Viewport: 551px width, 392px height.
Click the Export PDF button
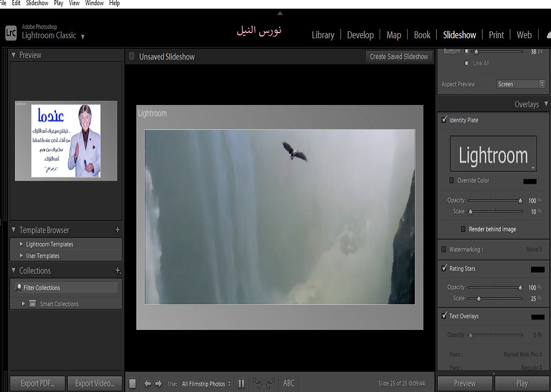38,383
